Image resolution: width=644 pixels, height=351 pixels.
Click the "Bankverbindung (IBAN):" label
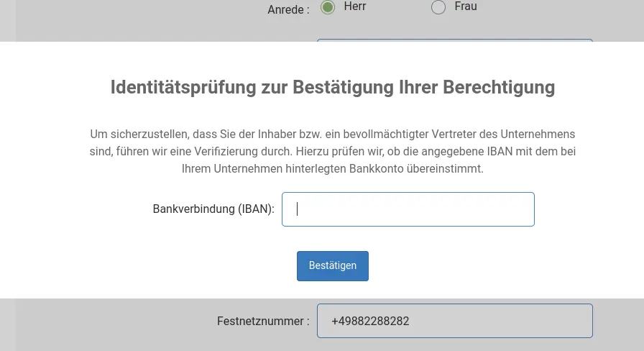pyautogui.click(x=213, y=209)
